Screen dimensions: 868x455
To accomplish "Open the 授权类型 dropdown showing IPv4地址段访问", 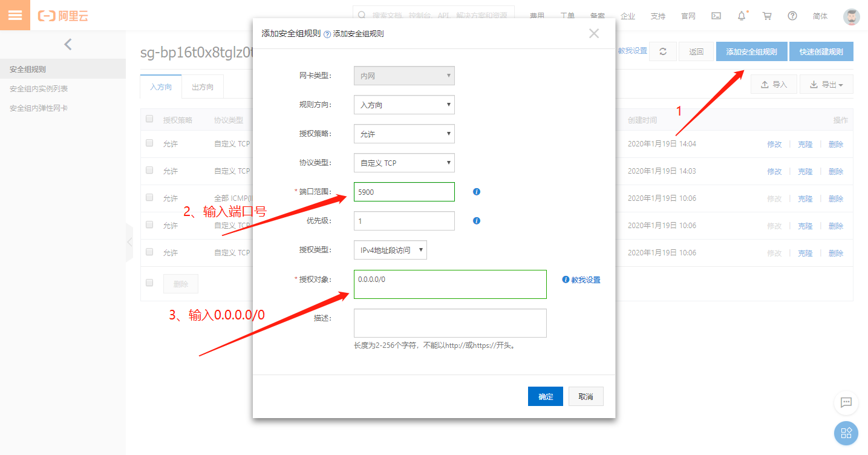I will click(x=390, y=249).
